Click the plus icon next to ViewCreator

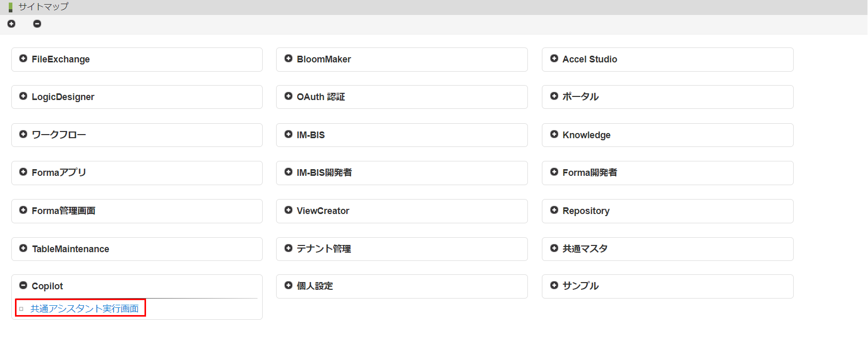click(288, 210)
